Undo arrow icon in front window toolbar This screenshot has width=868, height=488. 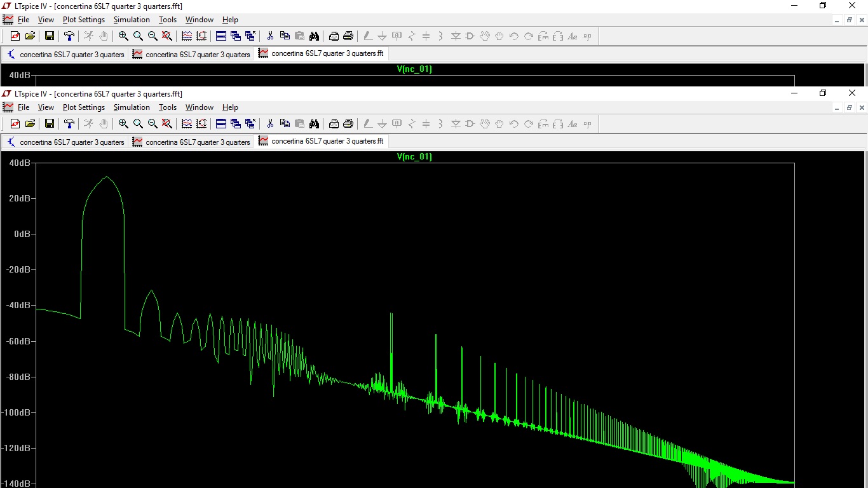click(x=514, y=124)
